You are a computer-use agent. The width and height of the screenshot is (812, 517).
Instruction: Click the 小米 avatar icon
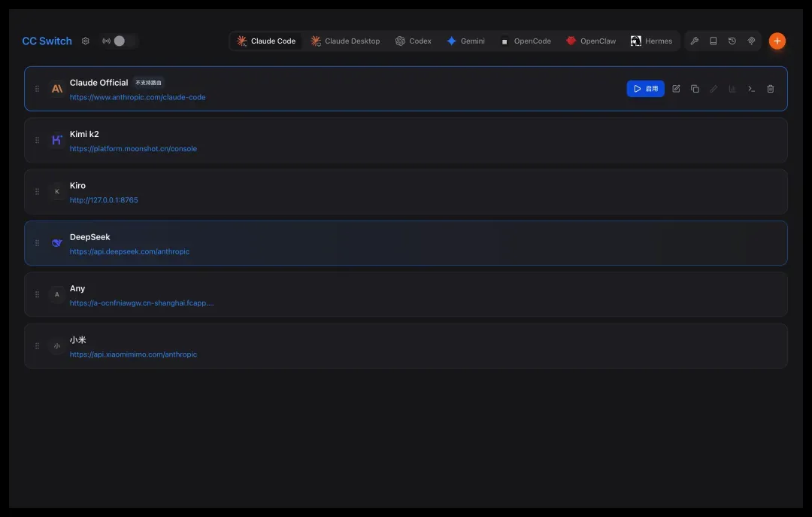coord(57,346)
